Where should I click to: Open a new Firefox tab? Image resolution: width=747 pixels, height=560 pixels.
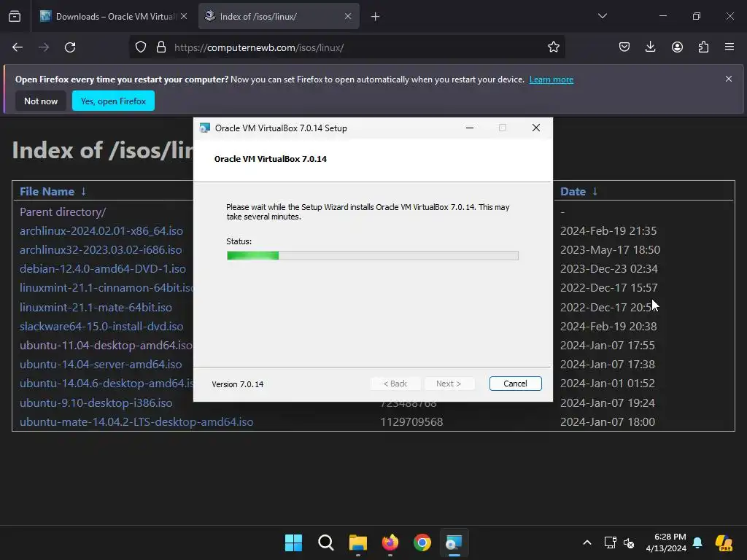(376, 17)
